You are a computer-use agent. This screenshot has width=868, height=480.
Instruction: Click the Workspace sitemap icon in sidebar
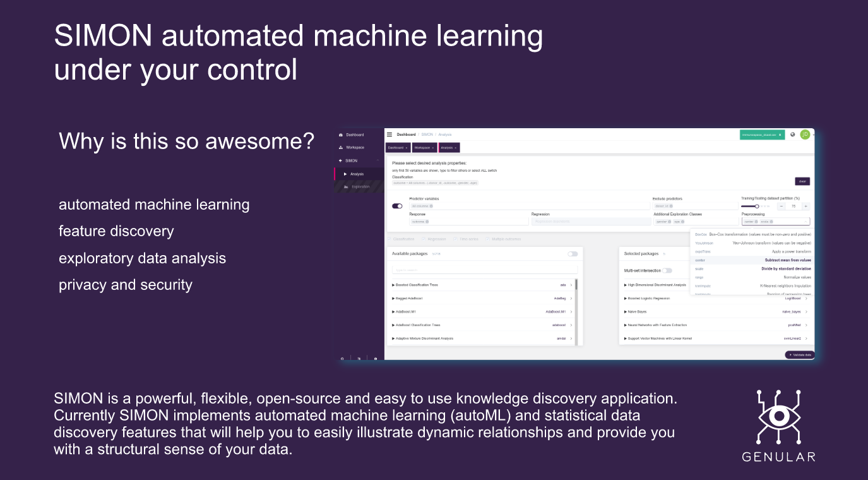click(340, 148)
